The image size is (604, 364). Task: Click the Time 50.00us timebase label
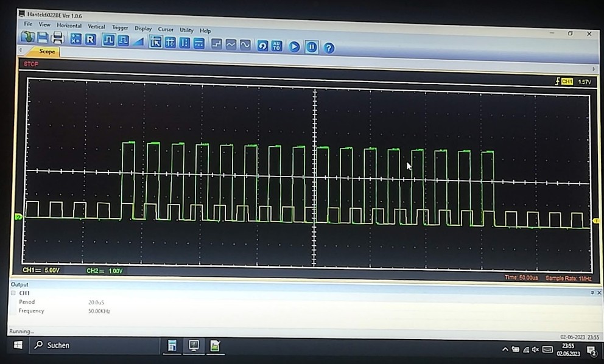coord(521,277)
